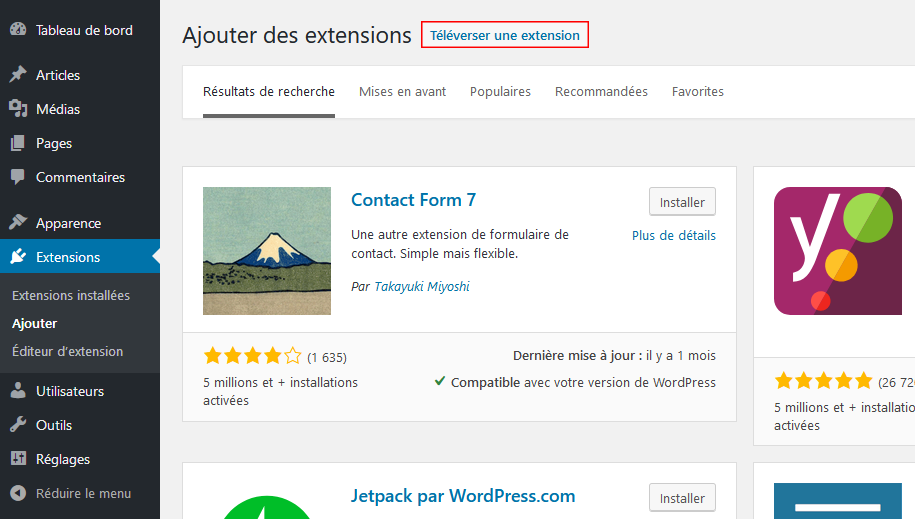Click the Pages icon in sidebar
The width and height of the screenshot is (915, 519).
click(x=18, y=143)
